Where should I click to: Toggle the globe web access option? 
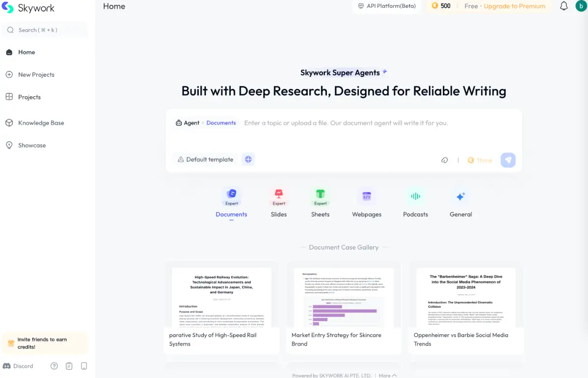tap(248, 159)
